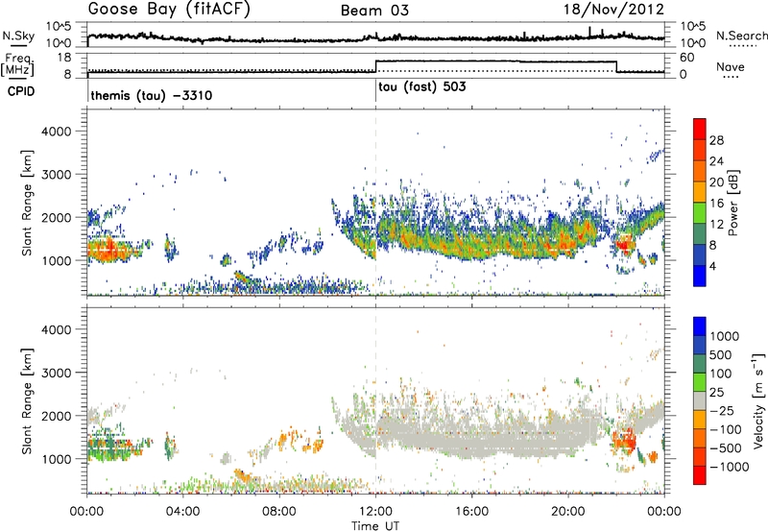Click the Slant Range label of velocity panel
768x532 pixels.
click(27, 401)
